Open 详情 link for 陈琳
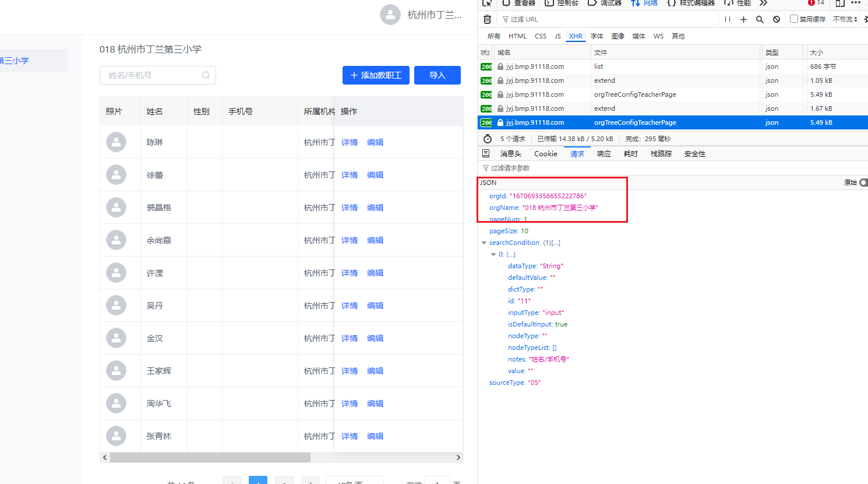Image resolution: width=868 pixels, height=484 pixels. (x=350, y=142)
